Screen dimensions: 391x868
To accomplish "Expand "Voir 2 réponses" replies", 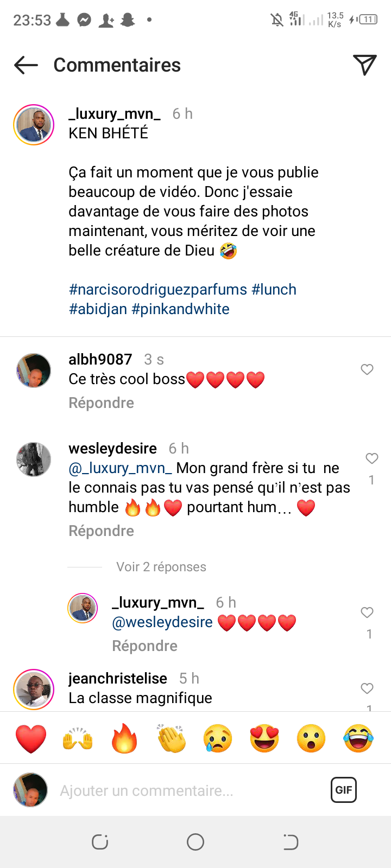I will click(x=161, y=567).
